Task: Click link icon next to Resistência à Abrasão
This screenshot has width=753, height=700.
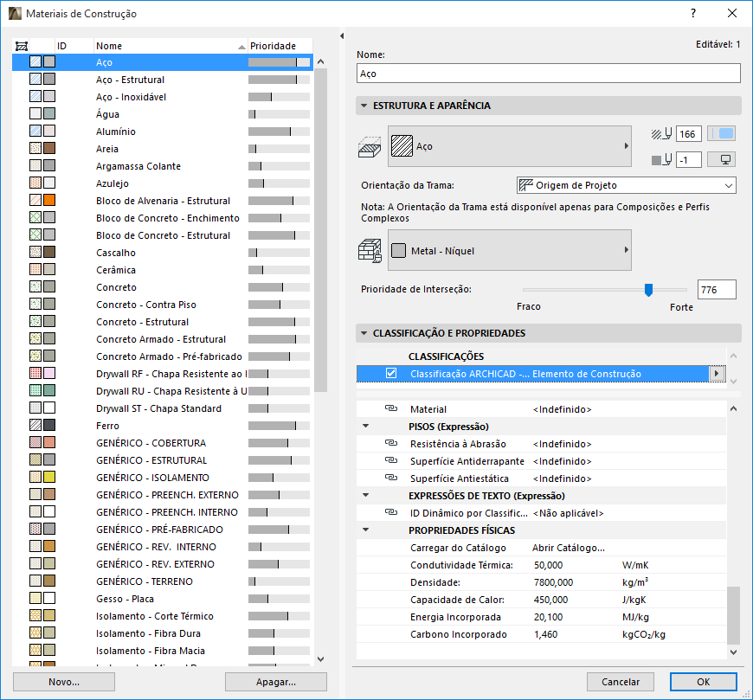Action: (x=390, y=444)
